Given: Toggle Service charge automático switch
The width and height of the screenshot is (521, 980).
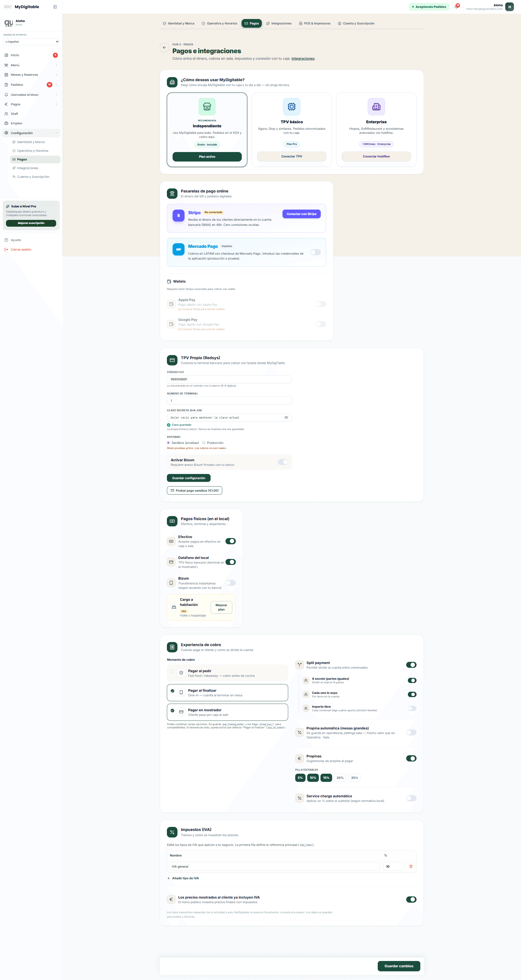Looking at the screenshot, I should pyautogui.click(x=411, y=798).
